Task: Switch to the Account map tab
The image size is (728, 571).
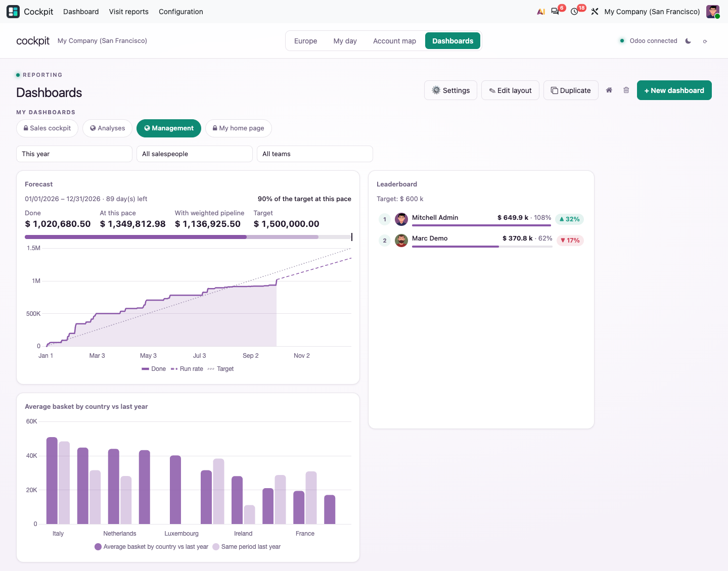Action: click(394, 41)
